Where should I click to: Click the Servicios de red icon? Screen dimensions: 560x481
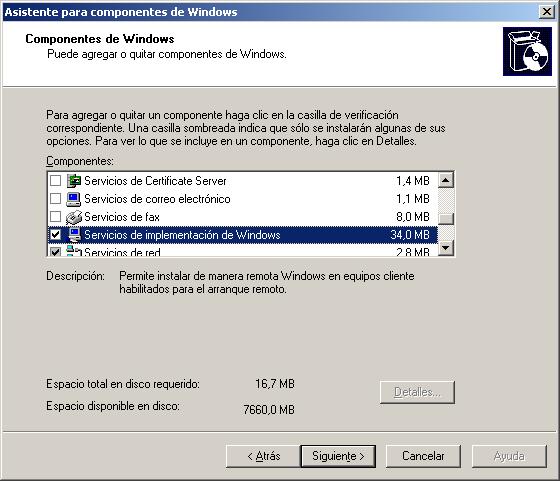pos(74,251)
